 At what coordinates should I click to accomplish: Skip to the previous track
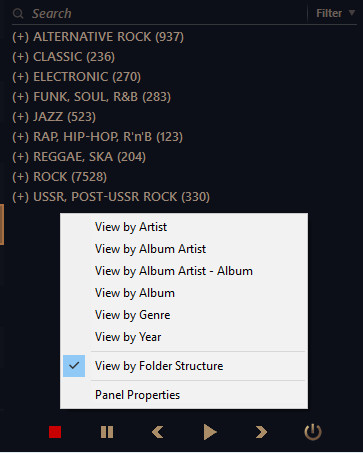tap(158, 432)
